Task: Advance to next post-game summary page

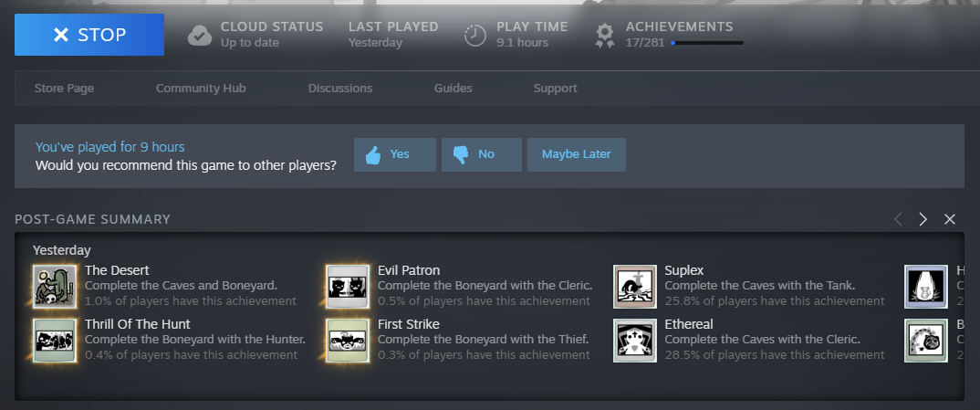Action: coord(923,219)
